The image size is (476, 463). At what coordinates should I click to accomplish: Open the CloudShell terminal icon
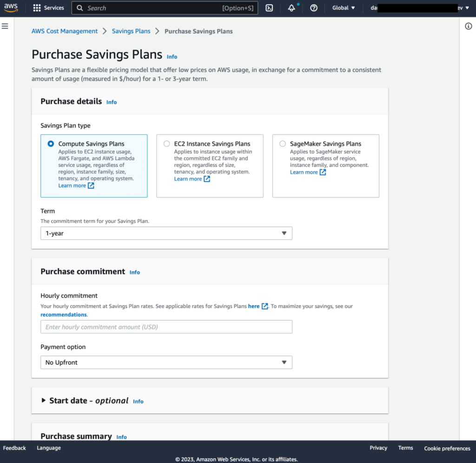tap(269, 7)
